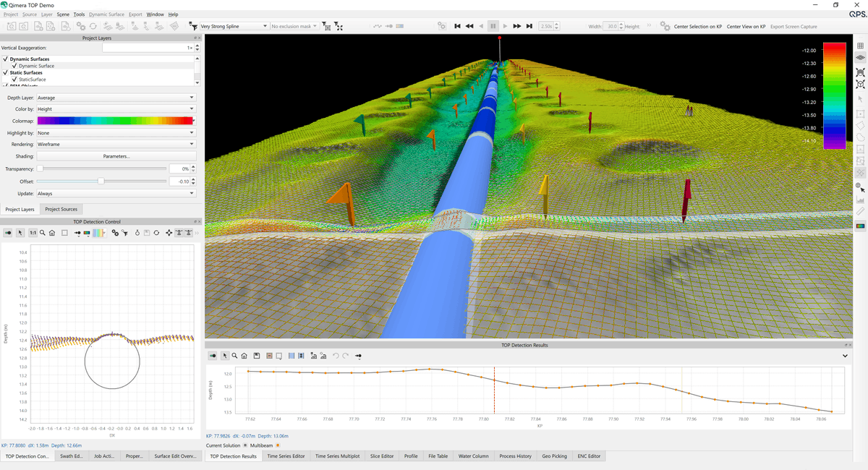Click skip to end playback control

529,26
